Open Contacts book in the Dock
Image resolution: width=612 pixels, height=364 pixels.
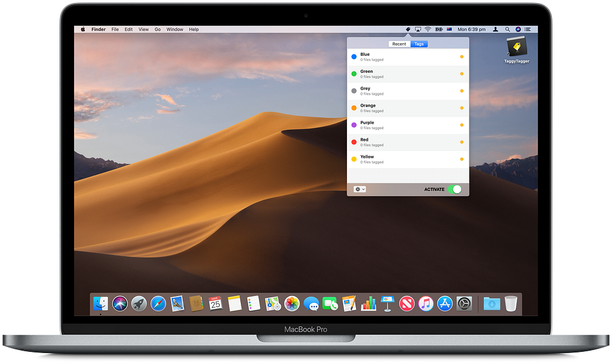point(197,303)
